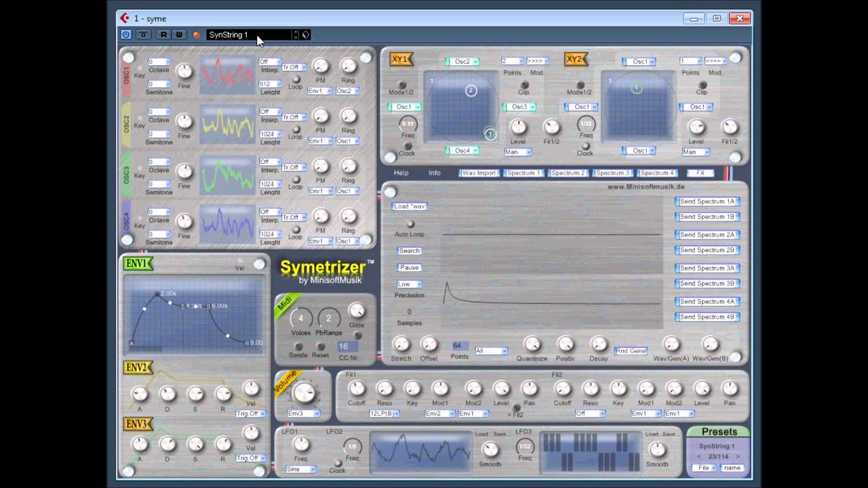Click the Volume yellow corner label

[286, 383]
